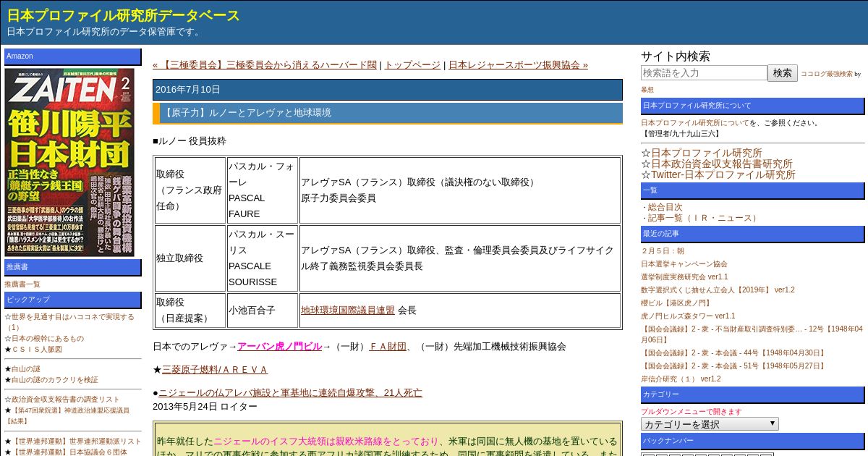The width and height of the screenshot is (868, 456).
Task: Select table cell 小池百合子
Action: (263, 310)
